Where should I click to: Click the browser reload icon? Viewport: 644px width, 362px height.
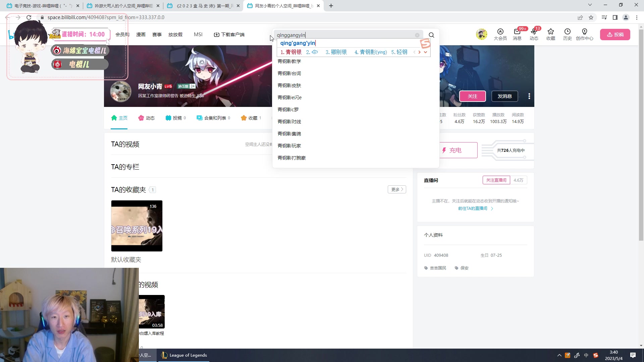pyautogui.click(x=29, y=17)
